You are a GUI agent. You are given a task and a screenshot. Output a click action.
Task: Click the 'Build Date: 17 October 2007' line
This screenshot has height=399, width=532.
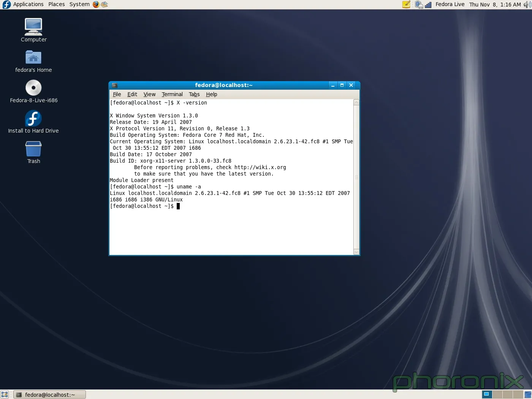[x=151, y=154]
